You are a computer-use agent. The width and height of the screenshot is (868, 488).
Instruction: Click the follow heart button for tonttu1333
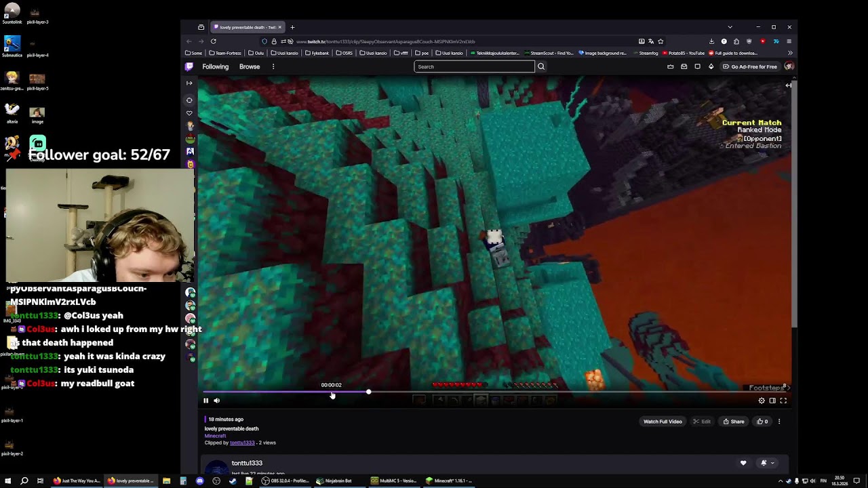click(743, 463)
